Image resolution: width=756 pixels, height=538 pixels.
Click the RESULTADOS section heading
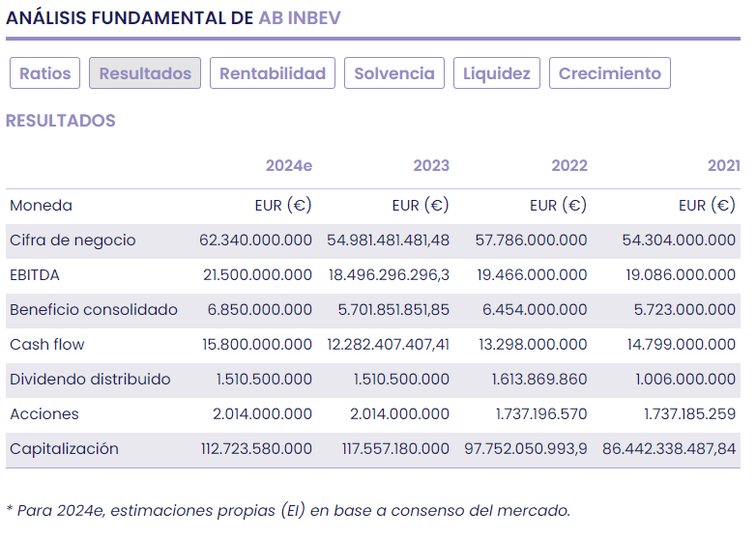click(x=61, y=121)
